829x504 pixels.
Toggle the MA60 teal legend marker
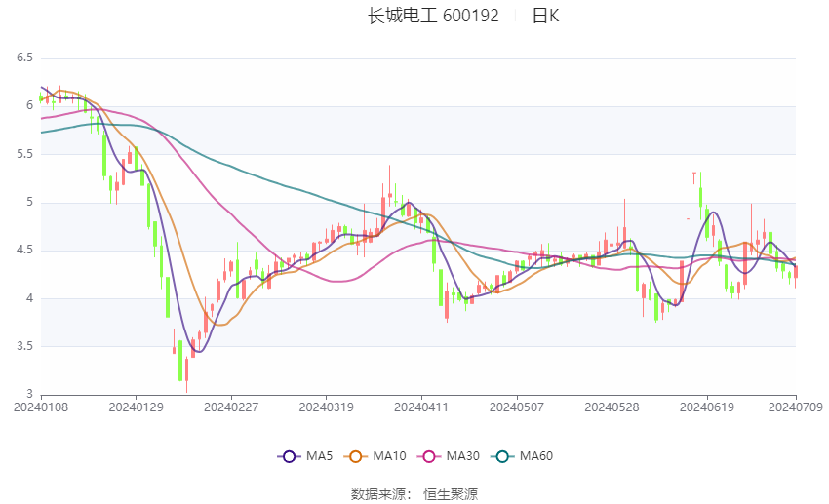point(502,456)
